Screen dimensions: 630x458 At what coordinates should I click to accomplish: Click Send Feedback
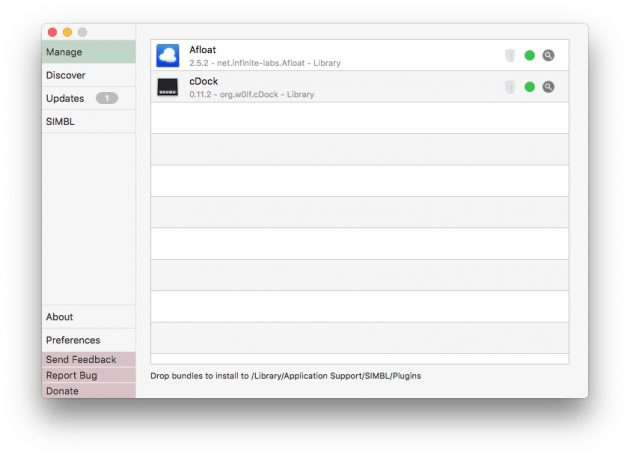click(88, 360)
